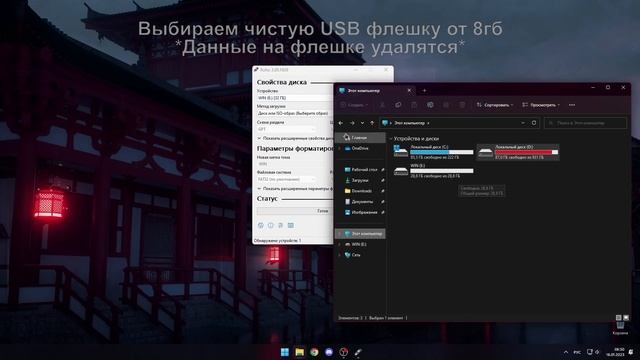
Task: Open Downloads folder in Explorer sidebar
Action: (x=361, y=191)
